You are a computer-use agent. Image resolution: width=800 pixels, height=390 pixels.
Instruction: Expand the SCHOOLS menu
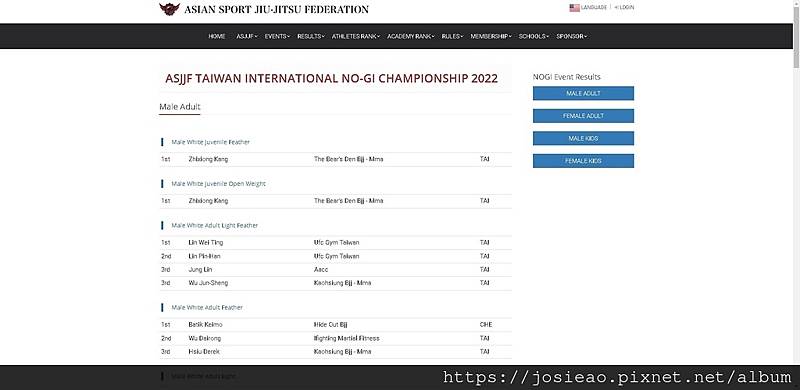(534, 36)
